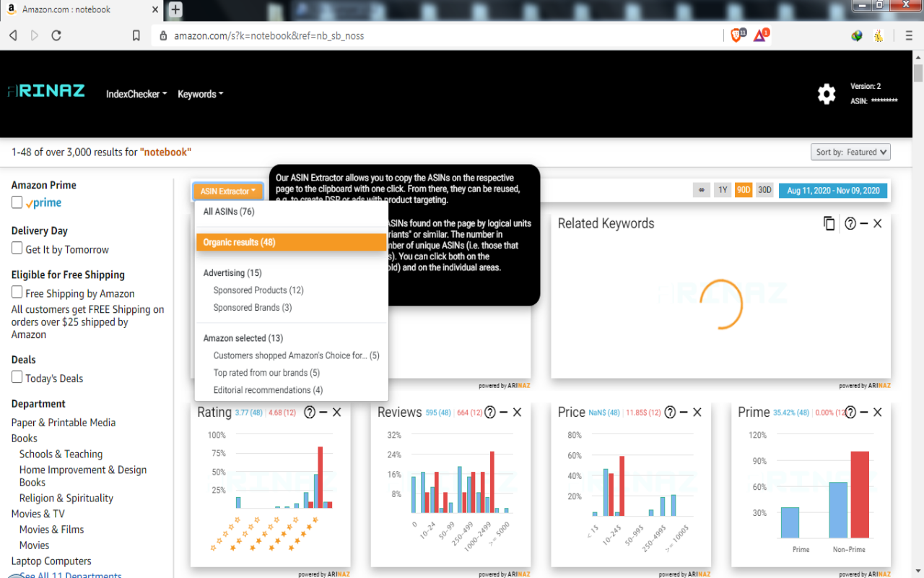Image resolution: width=924 pixels, height=578 pixels.
Task: Close the Prime widget
Action: 878,412
